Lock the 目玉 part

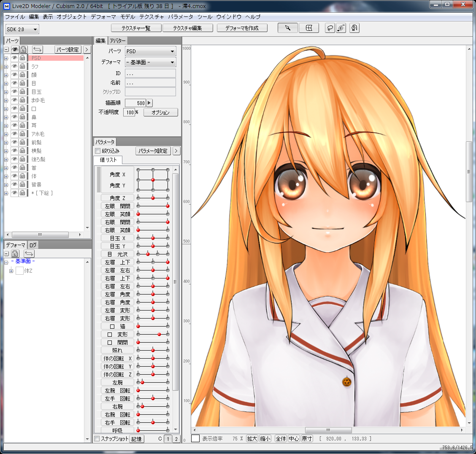[22, 92]
